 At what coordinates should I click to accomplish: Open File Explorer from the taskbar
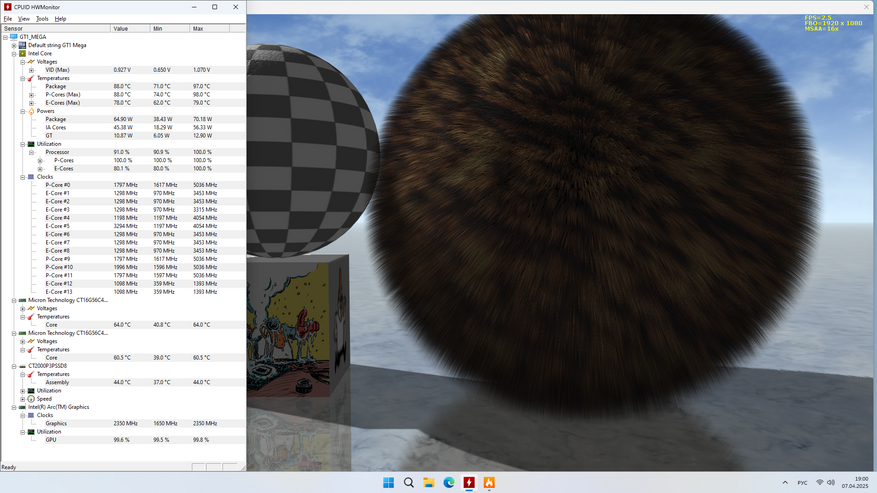tap(429, 482)
